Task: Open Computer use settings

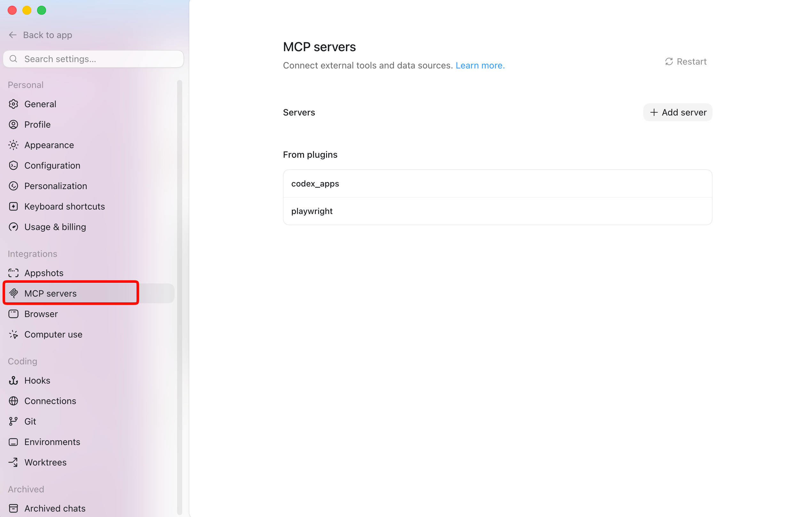Action: tap(89, 334)
